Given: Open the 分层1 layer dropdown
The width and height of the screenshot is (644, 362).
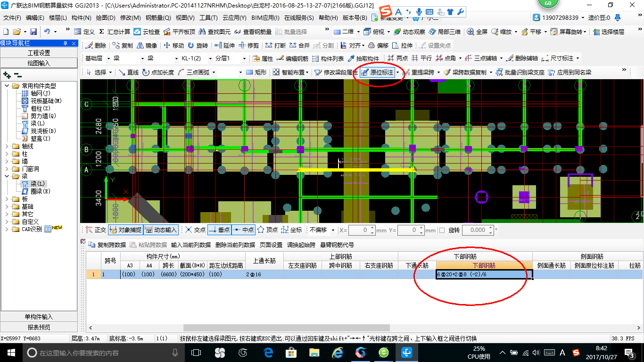Looking at the screenshot, I should 244,58.
